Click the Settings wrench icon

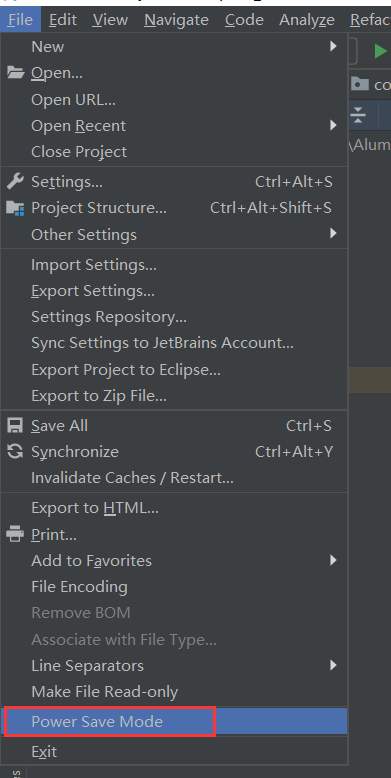(x=15, y=182)
